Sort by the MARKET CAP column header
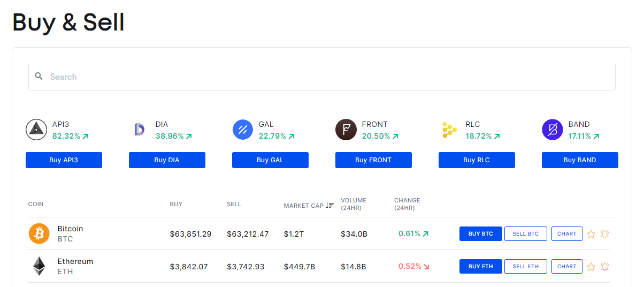This screenshot has width=644, height=287. (x=304, y=206)
